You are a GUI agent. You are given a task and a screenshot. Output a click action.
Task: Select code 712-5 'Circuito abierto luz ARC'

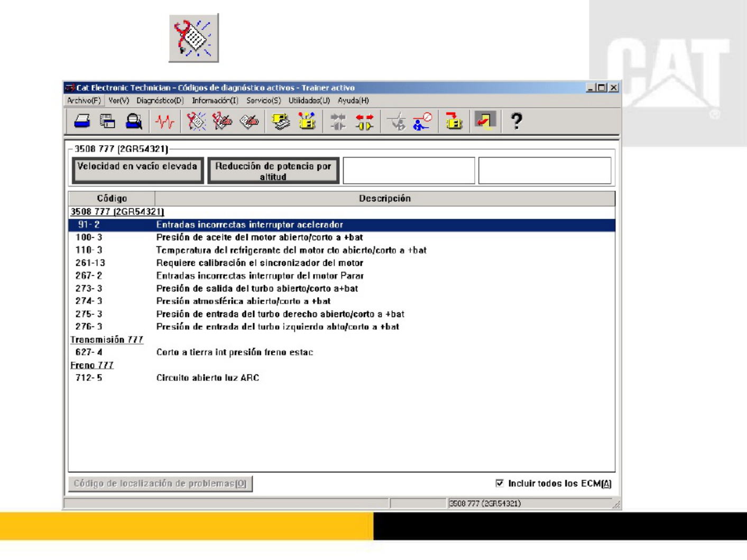click(342, 378)
